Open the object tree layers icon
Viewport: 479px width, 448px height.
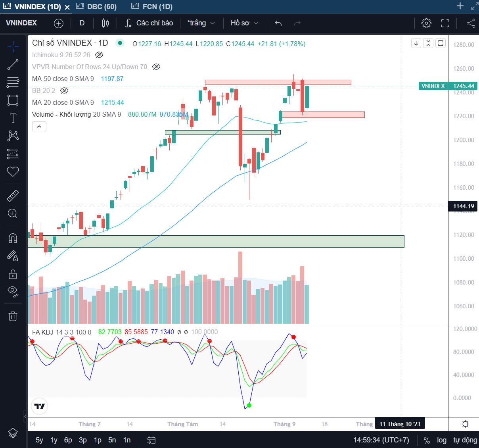(13, 433)
